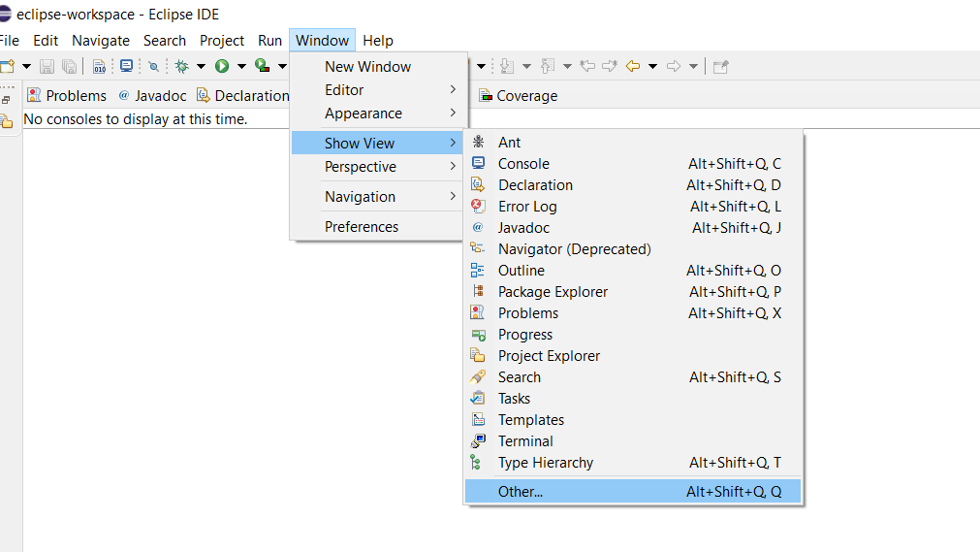Show the Search view from submenu
The width and height of the screenshot is (980, 552).
click(633, 377)
